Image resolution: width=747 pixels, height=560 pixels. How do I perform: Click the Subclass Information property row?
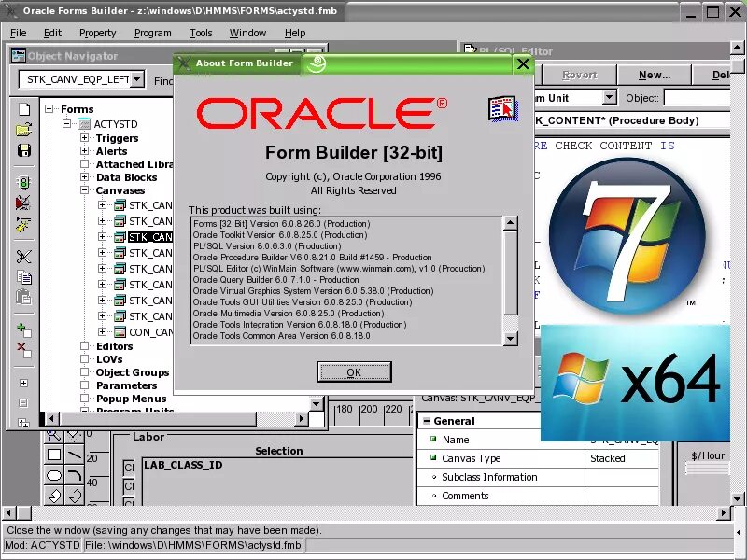[539, 477]
